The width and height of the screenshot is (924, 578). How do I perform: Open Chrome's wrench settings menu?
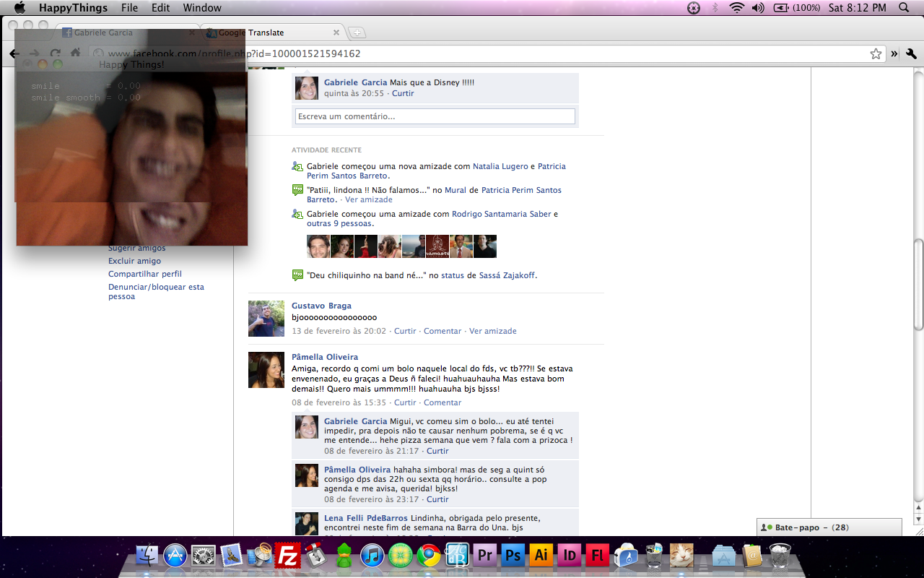[x=911, y=53]
